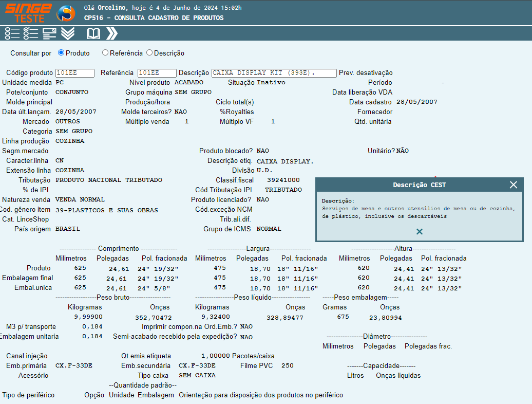The image size is (532, 404).
Task: Dismiss popup using bottom teal X
Action: coord(420,232)
